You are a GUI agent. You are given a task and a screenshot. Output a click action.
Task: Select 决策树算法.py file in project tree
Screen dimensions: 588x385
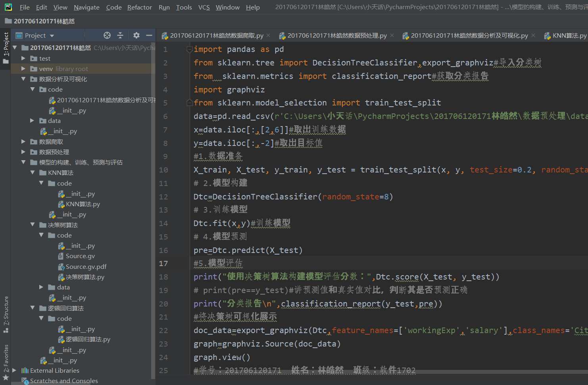(x=85, y=277)
